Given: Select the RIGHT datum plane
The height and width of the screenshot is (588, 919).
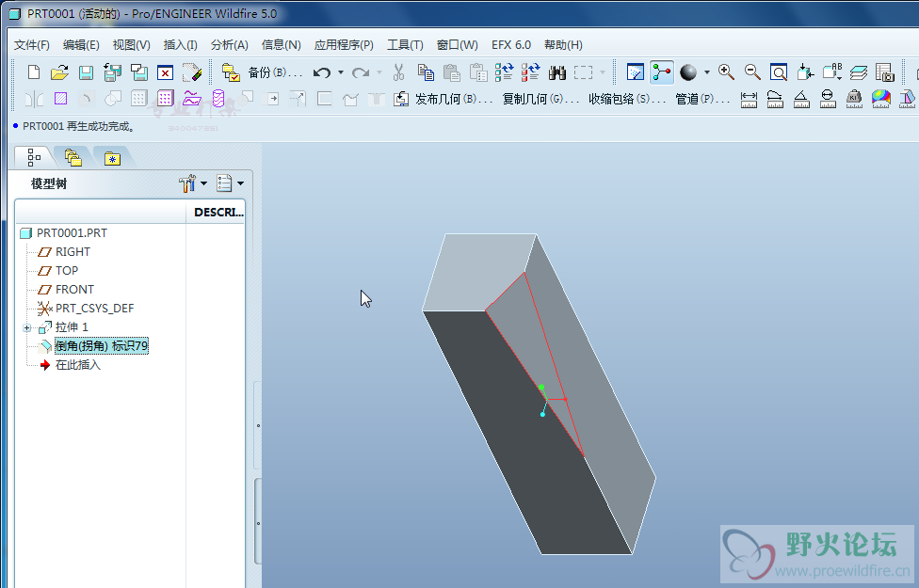Looking at the screenshot, I should 73,252.
